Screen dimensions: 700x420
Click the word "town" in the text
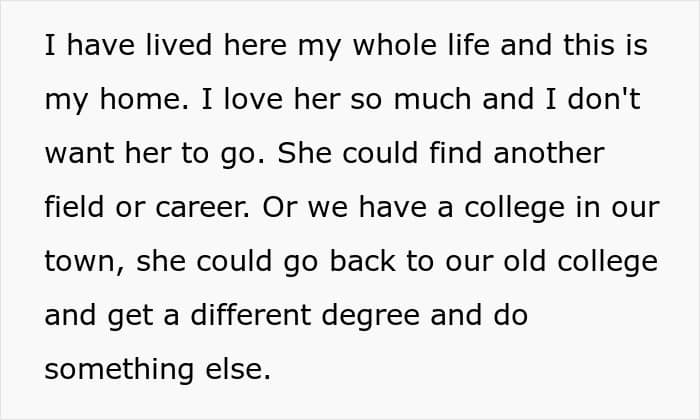pos(75,262)
